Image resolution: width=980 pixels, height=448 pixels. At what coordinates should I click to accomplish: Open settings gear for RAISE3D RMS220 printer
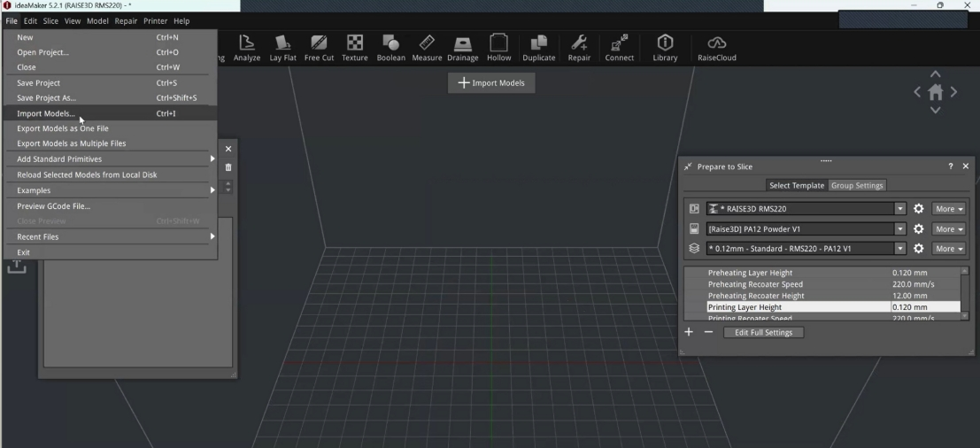coord(918,209)
